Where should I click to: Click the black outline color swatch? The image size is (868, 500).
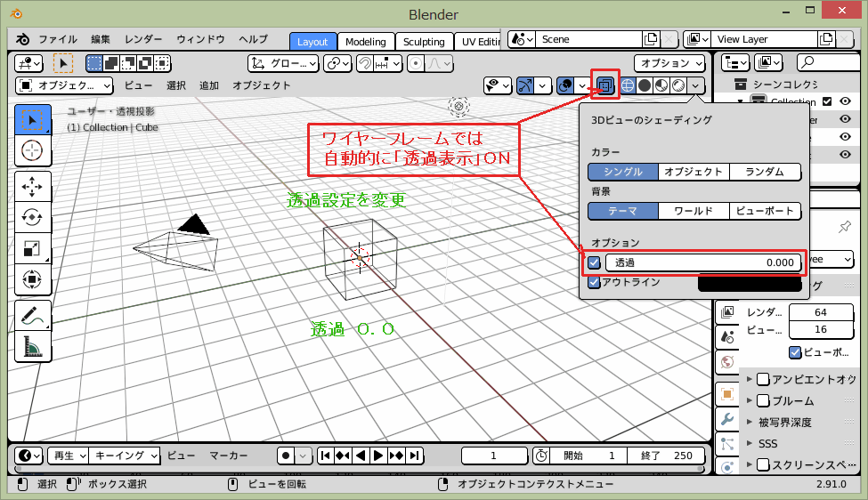click(x=750, y=283)
